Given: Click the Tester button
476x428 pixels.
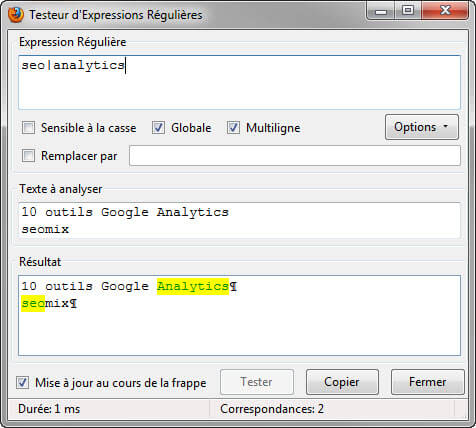Looking at the screenshot, I should (257, 382).
